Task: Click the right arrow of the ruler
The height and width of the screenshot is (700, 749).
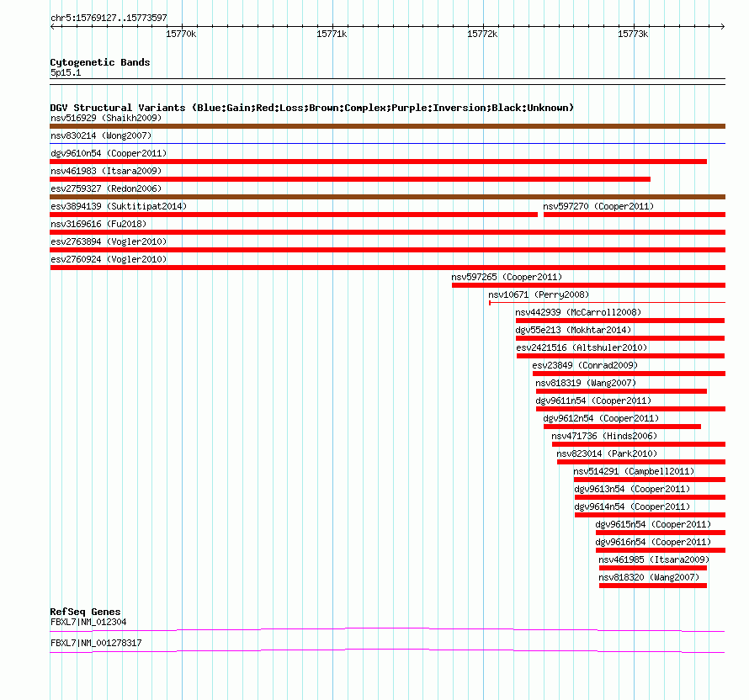Action: pos(722,27)
